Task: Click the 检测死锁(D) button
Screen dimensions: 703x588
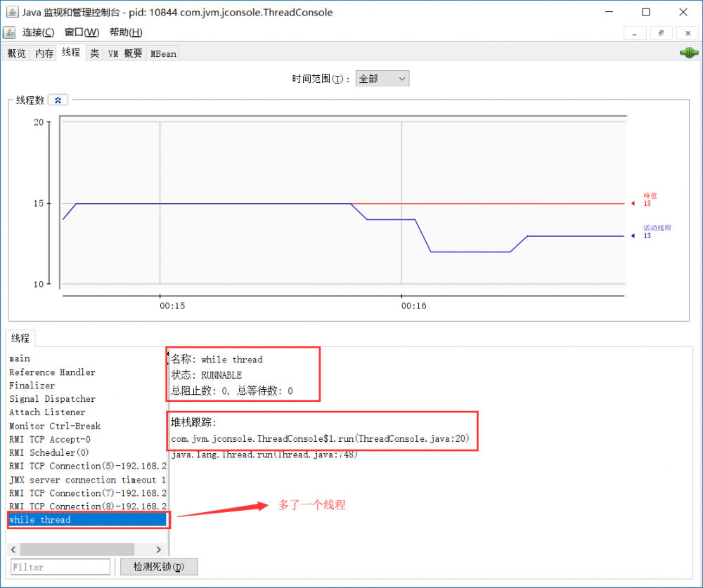Action: (159, 567)
